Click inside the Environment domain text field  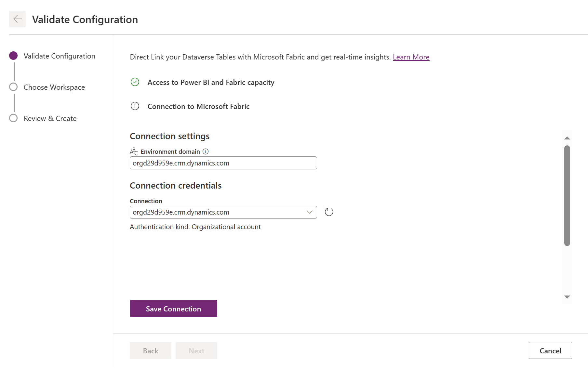pyautogui.click(x=223, y=163)
